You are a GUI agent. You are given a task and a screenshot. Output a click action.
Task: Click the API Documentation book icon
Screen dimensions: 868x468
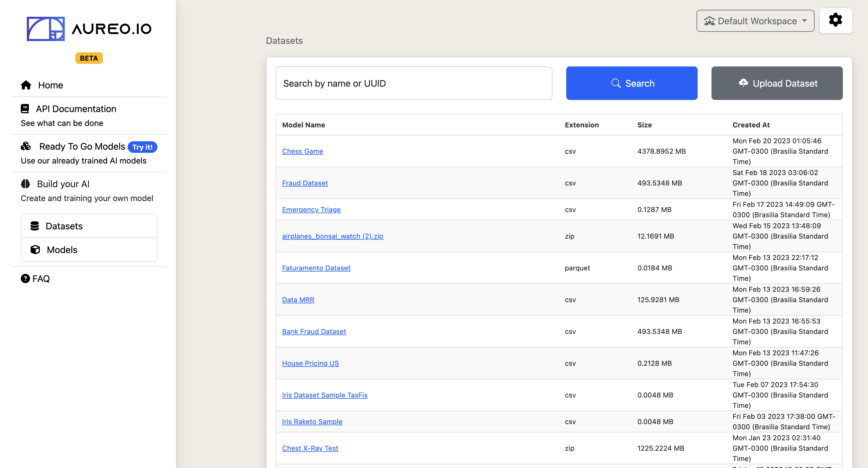pos(25,109)
